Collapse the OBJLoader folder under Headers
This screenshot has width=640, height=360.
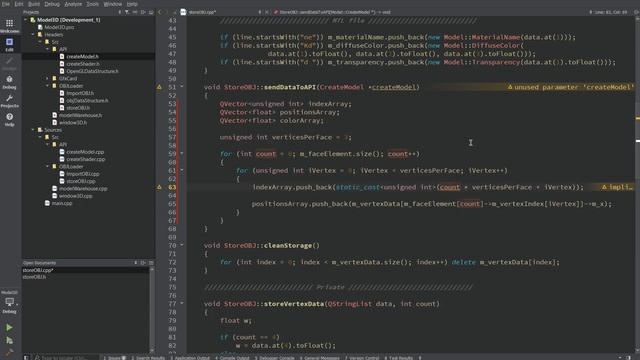[48, 86]
